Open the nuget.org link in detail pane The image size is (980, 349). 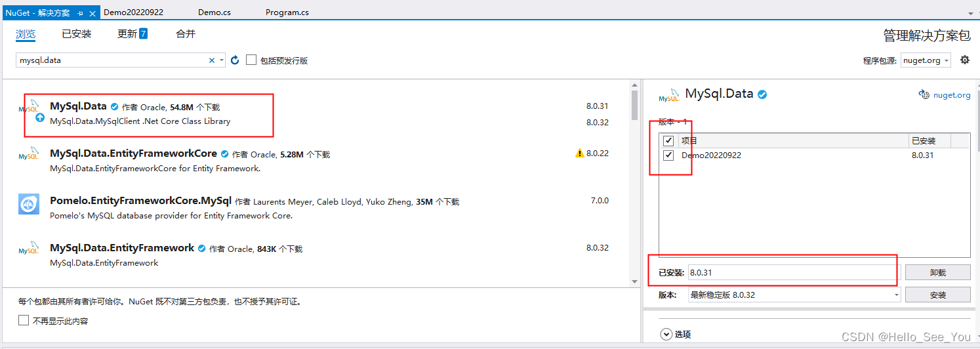pyautogui.click(x=952, y=95)
